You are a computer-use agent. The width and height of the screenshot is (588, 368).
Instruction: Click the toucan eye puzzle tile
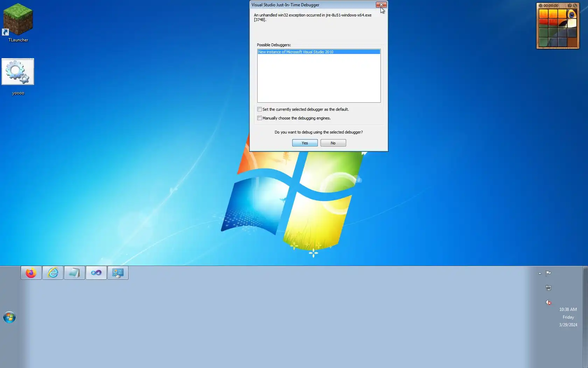click(x=572, y=14)
